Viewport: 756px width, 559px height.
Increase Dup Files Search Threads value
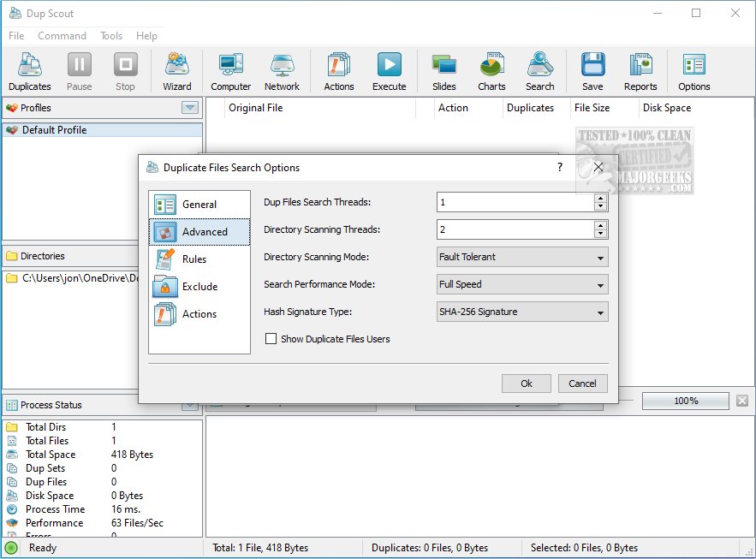[x=600, y=198]
